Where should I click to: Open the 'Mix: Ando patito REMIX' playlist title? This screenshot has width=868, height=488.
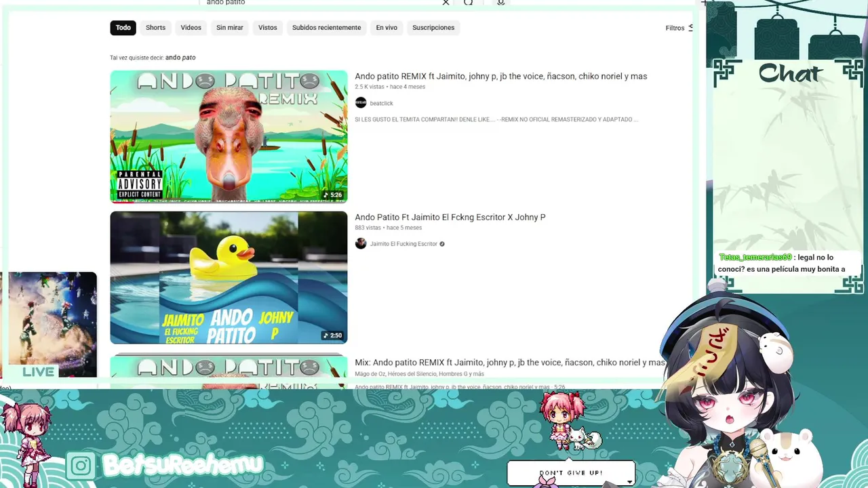[x=510, y=363]
